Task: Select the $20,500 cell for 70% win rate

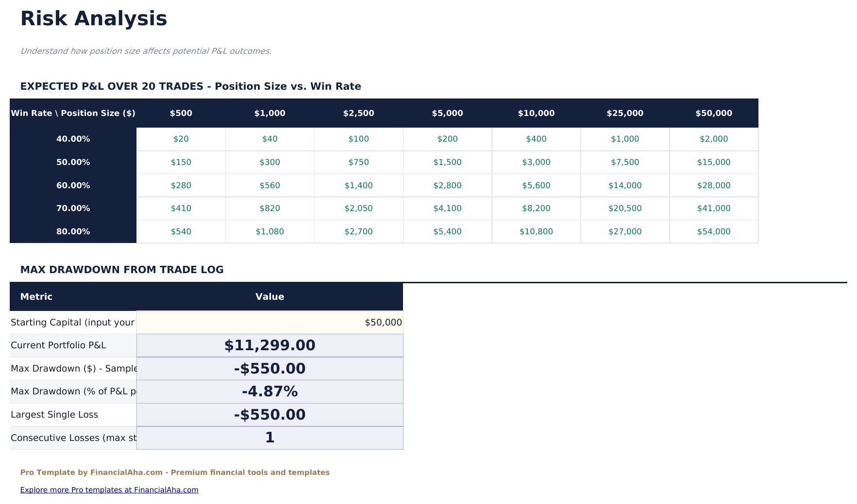Action: [625, 208]
